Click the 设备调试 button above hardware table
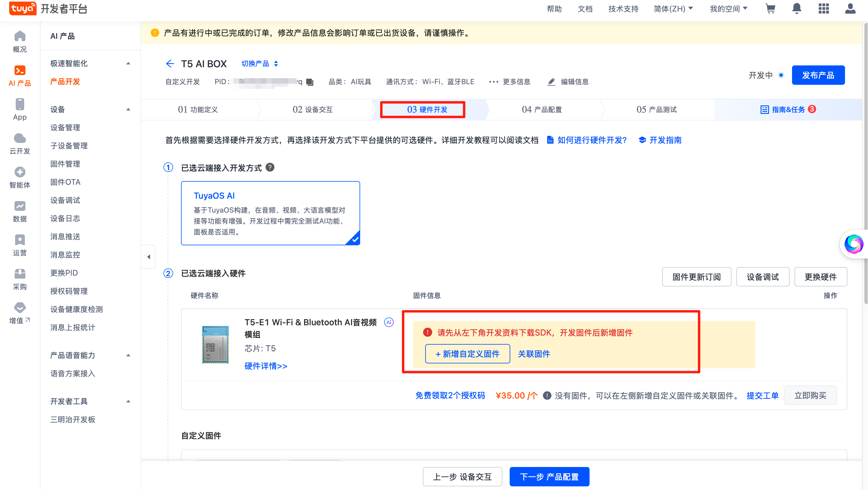The width and height of the screenshot is (868, 490). (x=763, y=277)
